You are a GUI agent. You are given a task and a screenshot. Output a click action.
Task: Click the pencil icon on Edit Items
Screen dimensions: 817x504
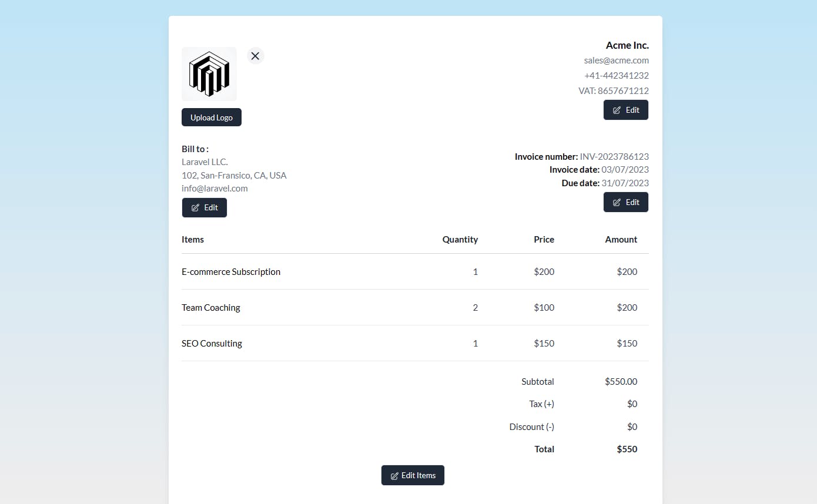pos(395,476)
